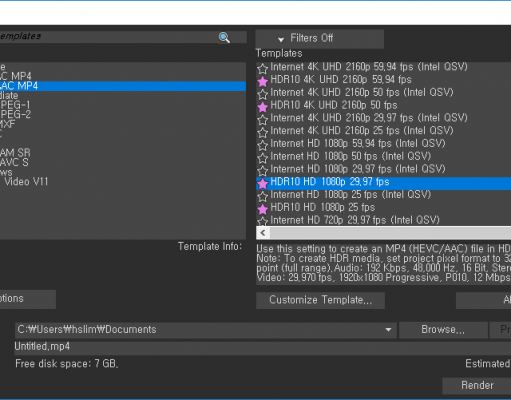Open the Filters Off dropdown

[x=320, y=39]
